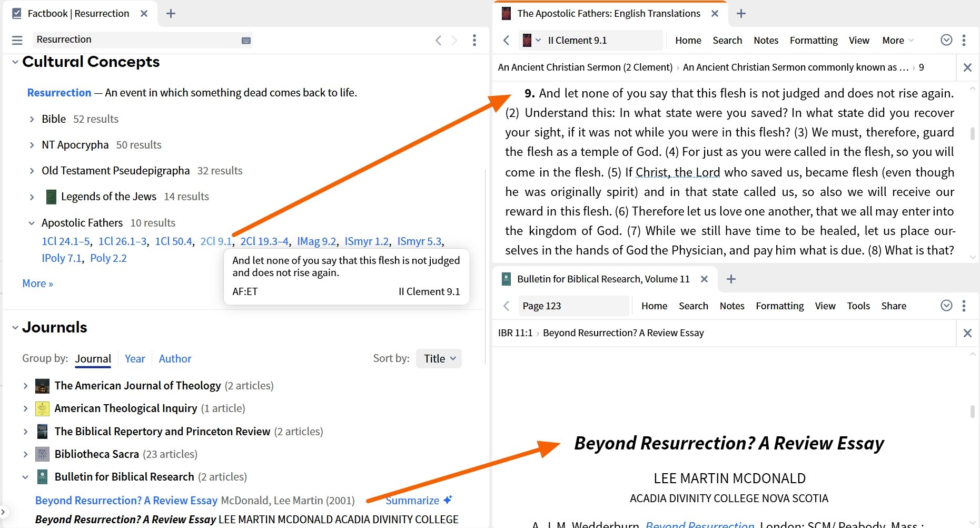Viewport: 980px width, 528px height.
Task: Open Formatting menu in Bulletin panel
Action: click(x=780, y=306)
